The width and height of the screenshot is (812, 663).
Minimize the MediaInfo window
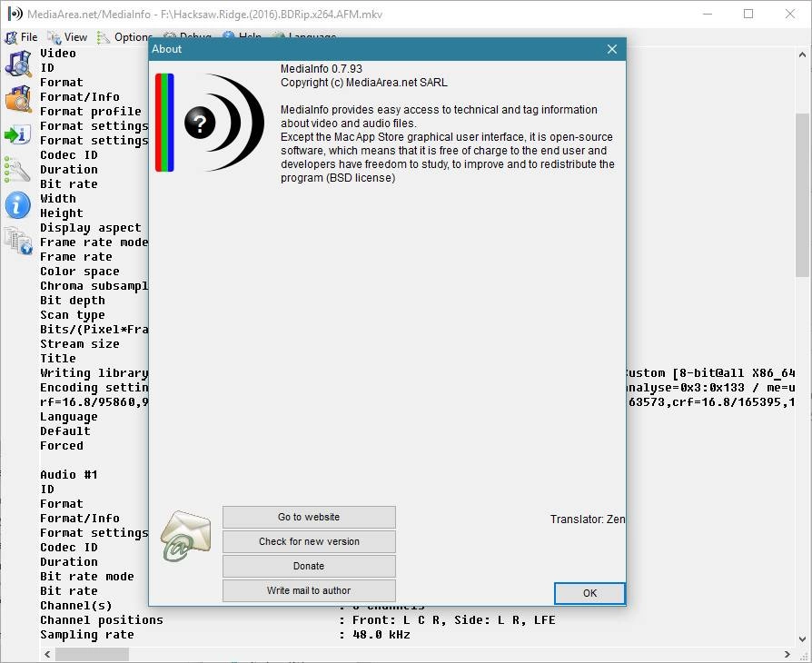point(708,14)
